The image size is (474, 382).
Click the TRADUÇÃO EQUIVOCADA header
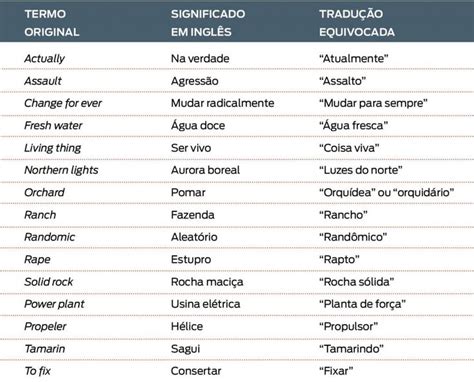point(357,23)
